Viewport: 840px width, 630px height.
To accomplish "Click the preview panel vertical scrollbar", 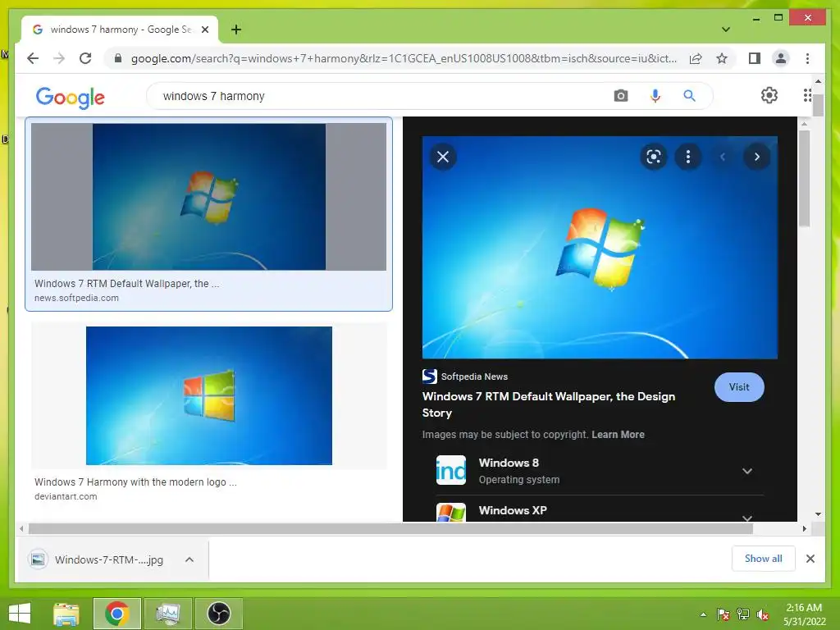I will click(x=804, y=178).
